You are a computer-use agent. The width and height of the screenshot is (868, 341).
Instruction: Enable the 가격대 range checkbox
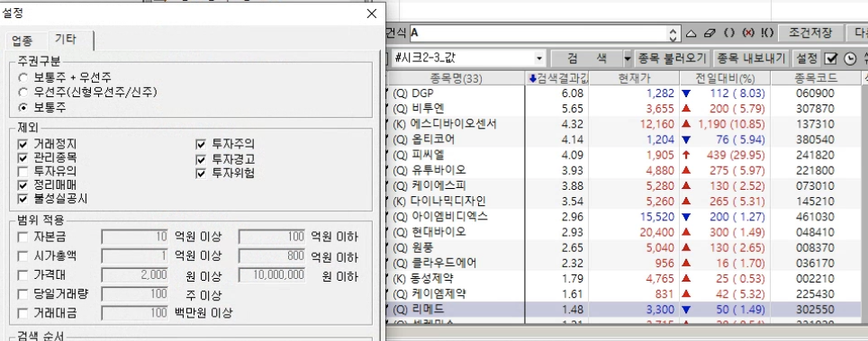pyautogui.click(x=23, y=275)
